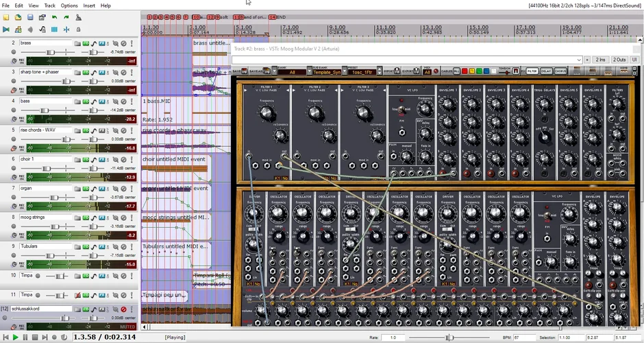
Task: Click the Save Project toolbar icon
Action: [29, 17]
